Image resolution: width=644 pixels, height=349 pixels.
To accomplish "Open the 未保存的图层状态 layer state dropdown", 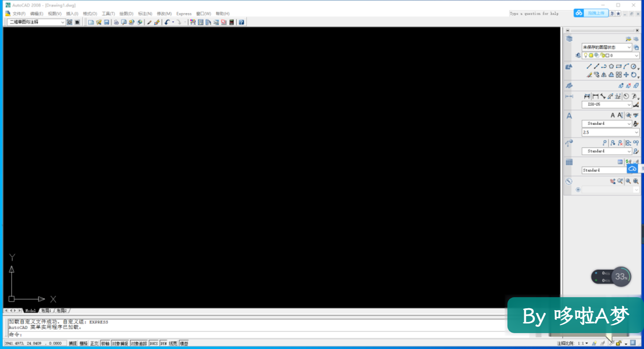I will [x=606, y=47].
